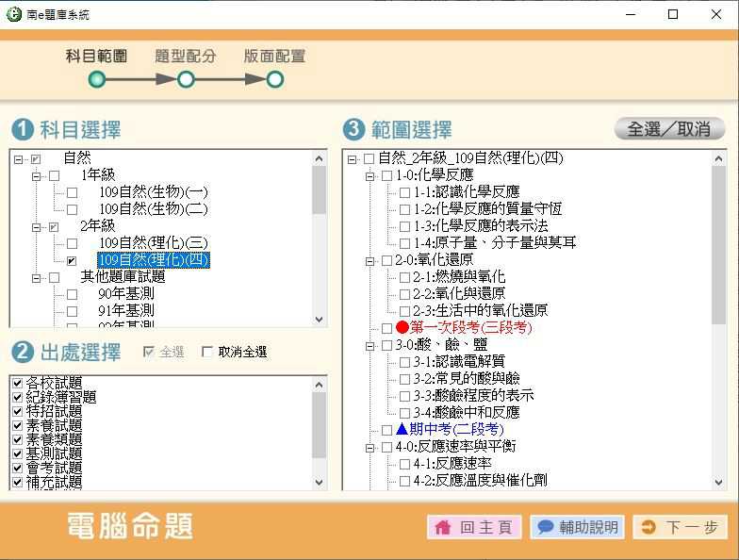Click scroll-up arrow of 範圍選擇 list
The width and height of the screenshot is (739, 560).
click(x=718, y=158)
